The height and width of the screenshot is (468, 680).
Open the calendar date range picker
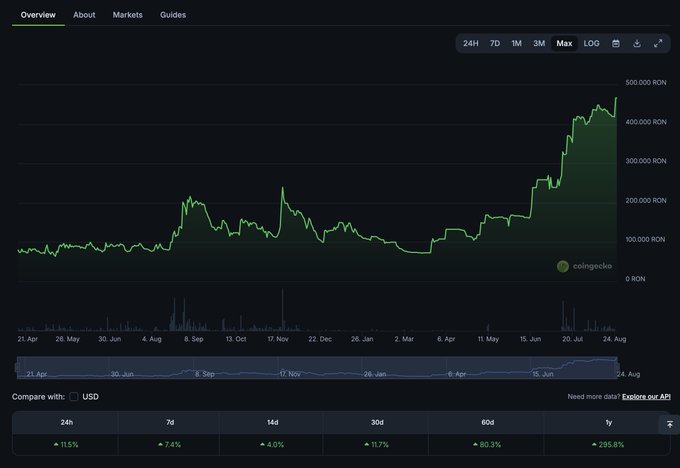click(615, 43)
